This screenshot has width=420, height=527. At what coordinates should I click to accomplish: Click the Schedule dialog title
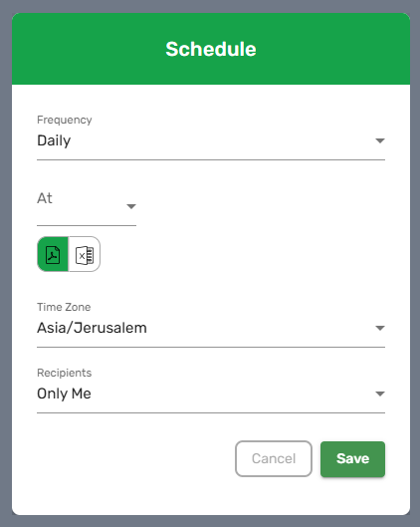tap(211, 49)
